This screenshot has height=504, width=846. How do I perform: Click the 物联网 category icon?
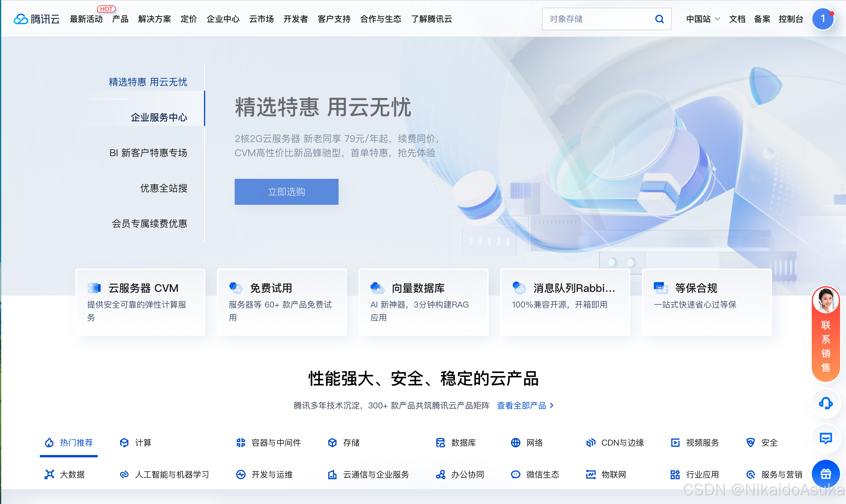tap(591, 474)
